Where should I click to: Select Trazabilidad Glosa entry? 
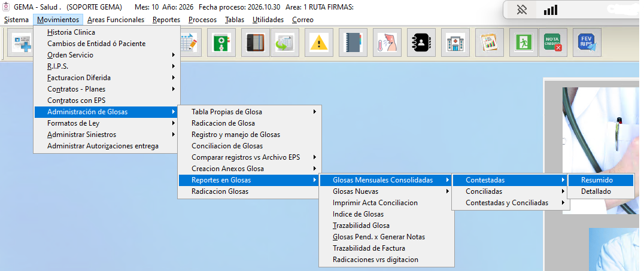pos(387,226)
